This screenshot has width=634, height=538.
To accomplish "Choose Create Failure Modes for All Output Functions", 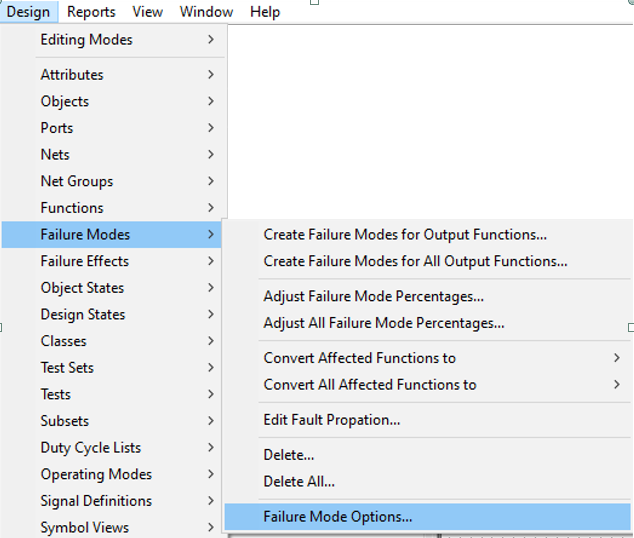I will [x=427, y=261].
